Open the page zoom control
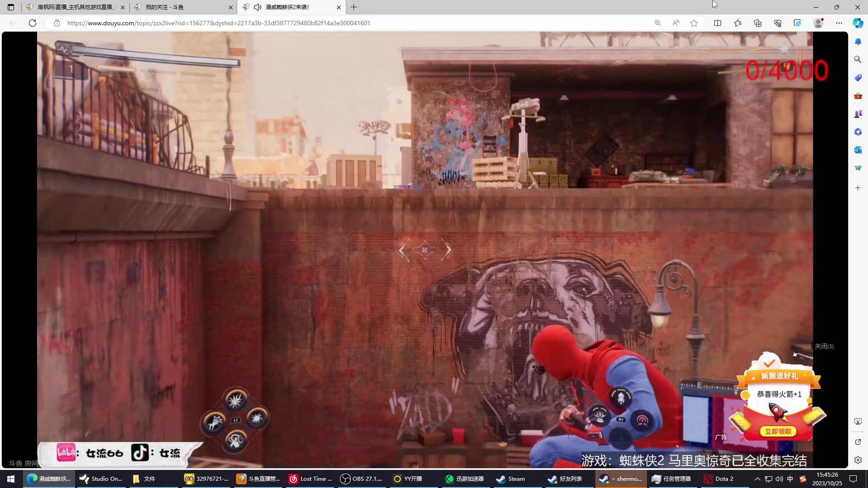Image resolution: width=868 pixels, height=488 pixels. click(658, 23)
